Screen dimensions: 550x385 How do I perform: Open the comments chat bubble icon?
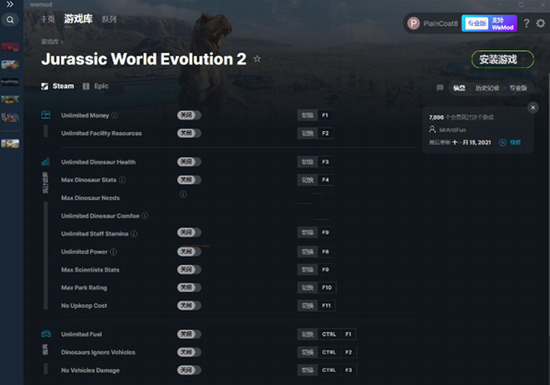coord(440,88)
